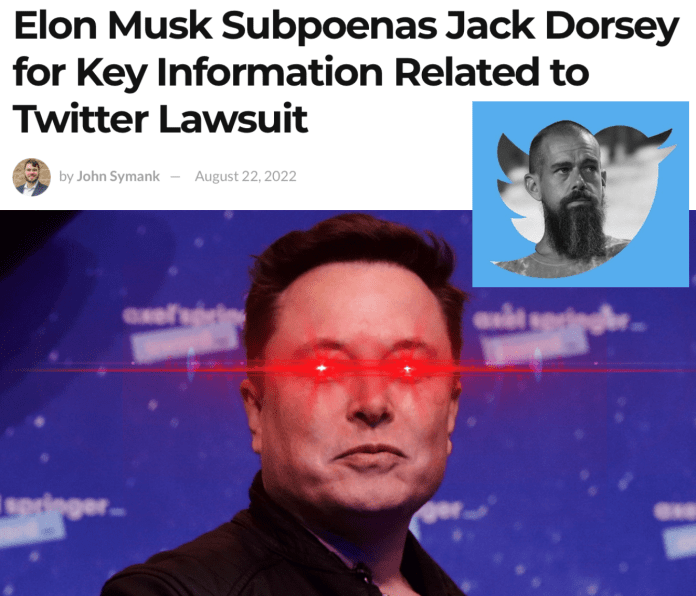Click the axel springer logo upper left
696x596 pixels.
[183, 316]
